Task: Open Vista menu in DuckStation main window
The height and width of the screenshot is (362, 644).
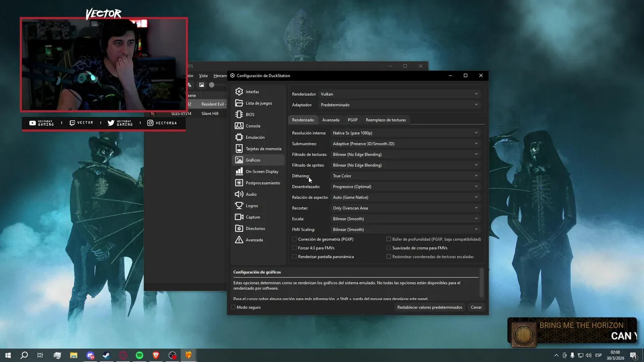Action: tap(203, 75)
